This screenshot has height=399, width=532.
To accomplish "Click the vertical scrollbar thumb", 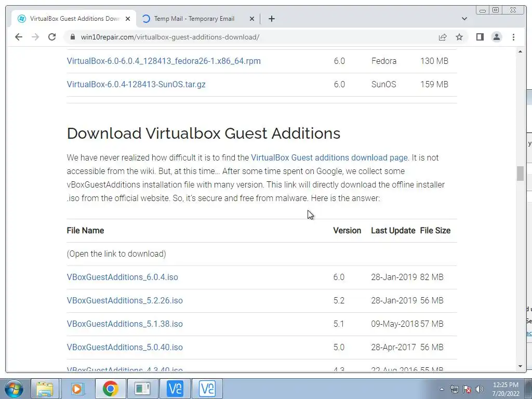I will (520, 174).
